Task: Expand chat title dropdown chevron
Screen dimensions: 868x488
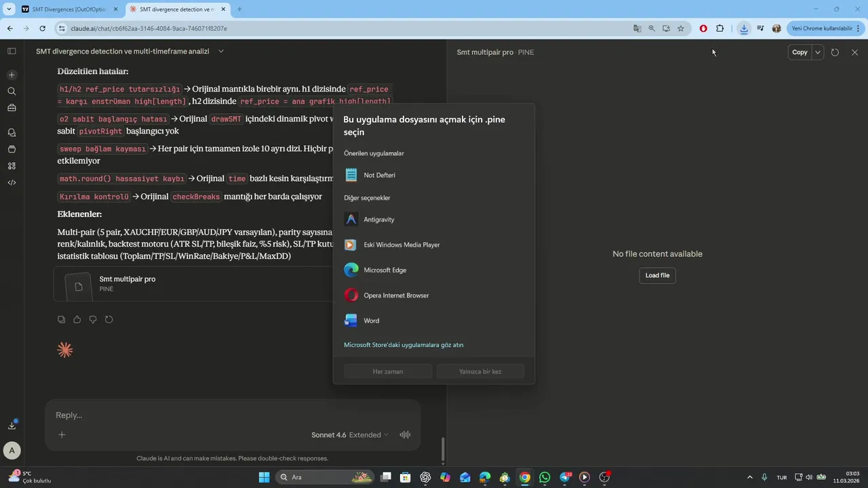Action: click(x=221, y=52)
